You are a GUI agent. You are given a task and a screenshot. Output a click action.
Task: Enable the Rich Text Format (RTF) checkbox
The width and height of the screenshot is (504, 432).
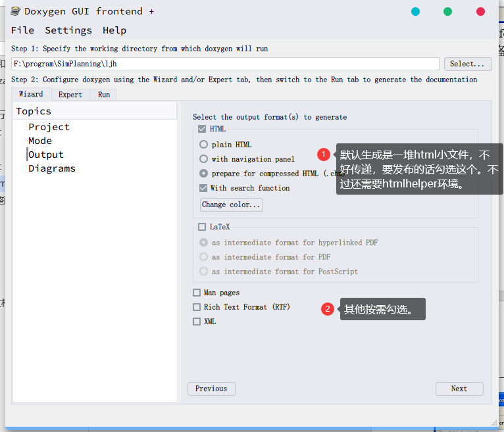(197, 307)
